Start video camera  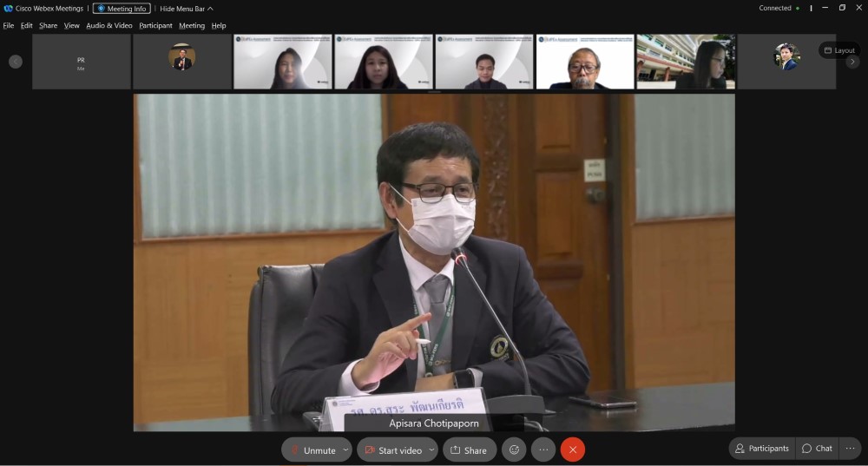pyautogui.click(x=392, y=450)
